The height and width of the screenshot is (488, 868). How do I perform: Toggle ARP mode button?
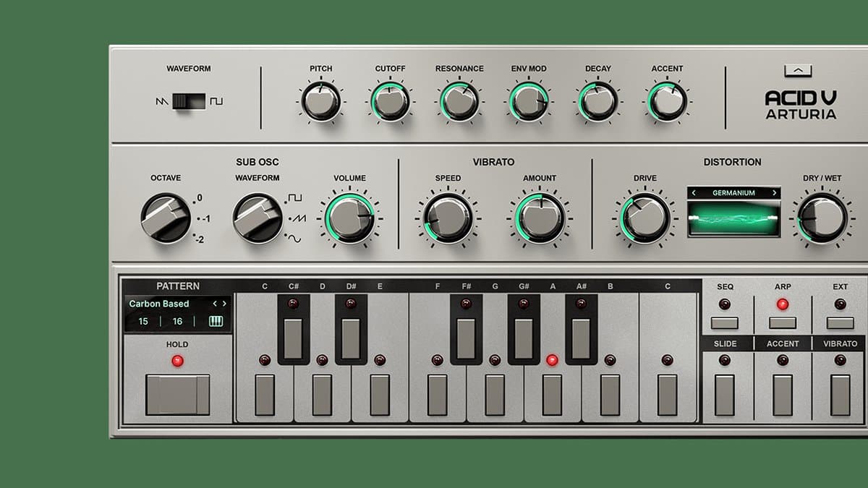click(783, 322)
